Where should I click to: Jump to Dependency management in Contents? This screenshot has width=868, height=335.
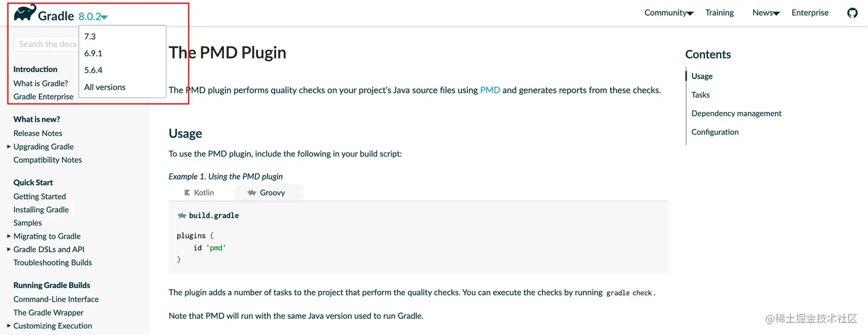(737, 114)
